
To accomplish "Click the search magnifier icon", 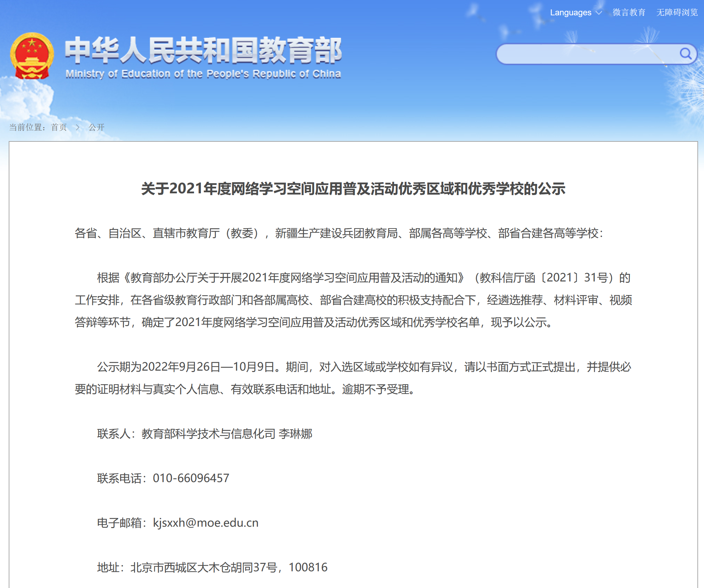I will 686,54.
